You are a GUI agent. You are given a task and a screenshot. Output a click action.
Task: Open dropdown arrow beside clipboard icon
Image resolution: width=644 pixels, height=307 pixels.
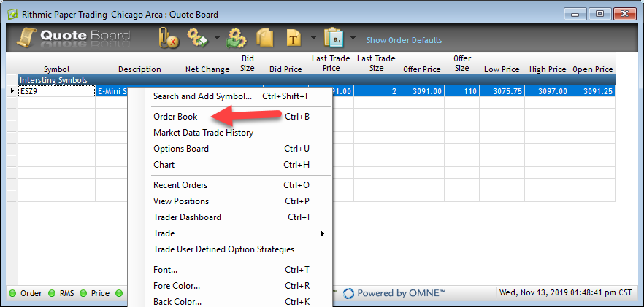(x=353, y=38)
